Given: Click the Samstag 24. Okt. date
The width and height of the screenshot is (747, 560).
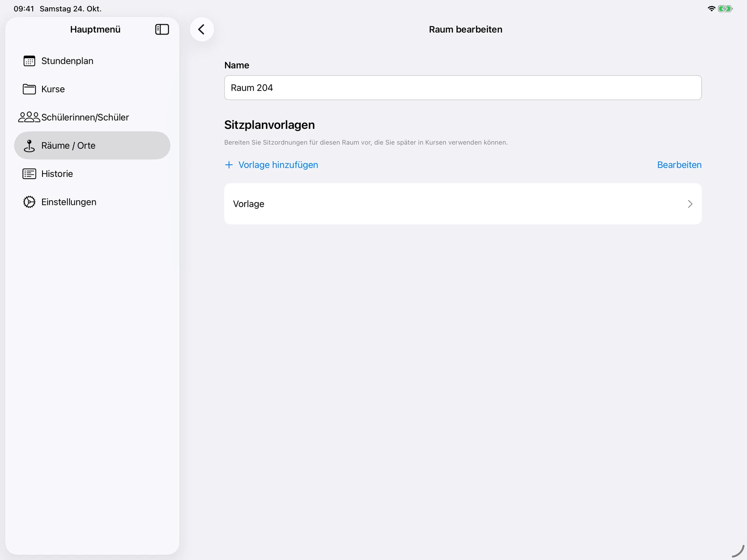Looking at the screenshot, I should [70, 9].
